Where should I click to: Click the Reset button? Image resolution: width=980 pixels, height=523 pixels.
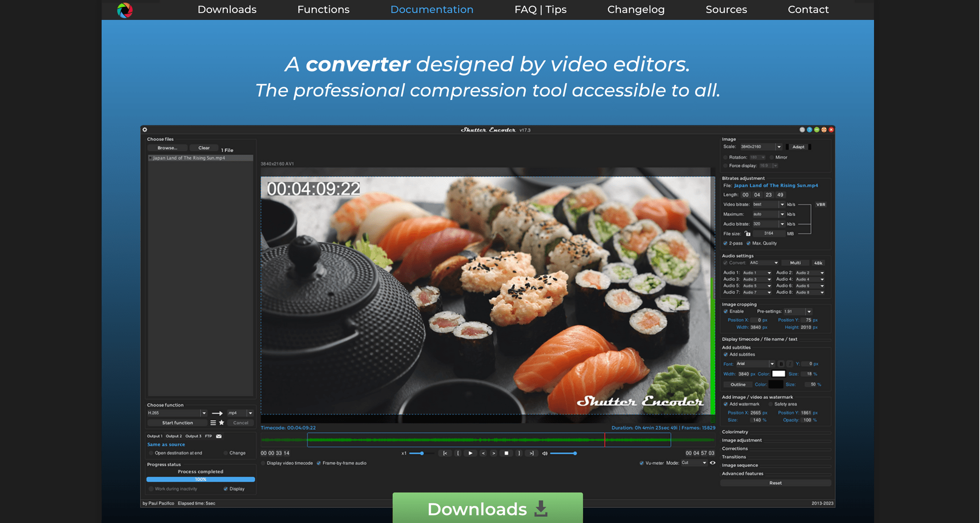(776, 483)
